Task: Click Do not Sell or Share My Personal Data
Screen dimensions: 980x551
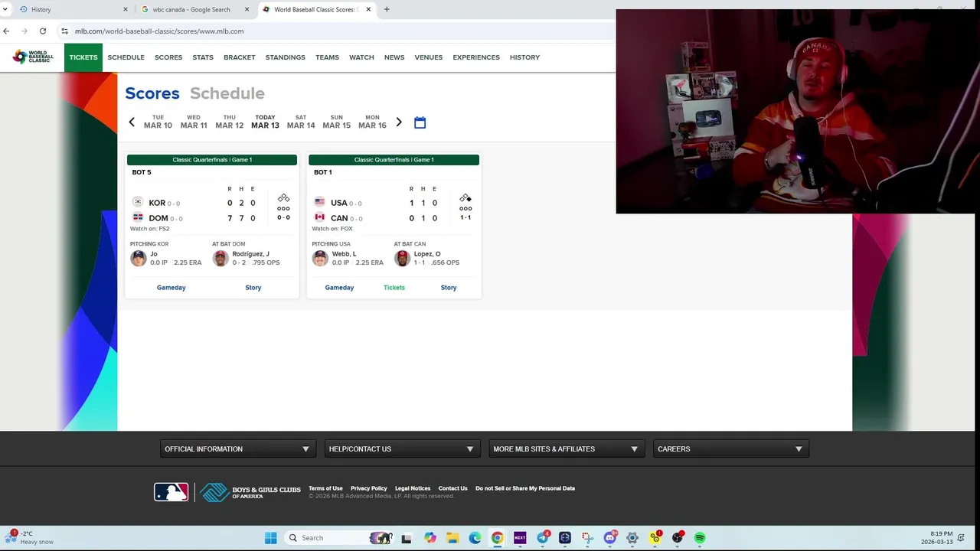Action: 525,488
